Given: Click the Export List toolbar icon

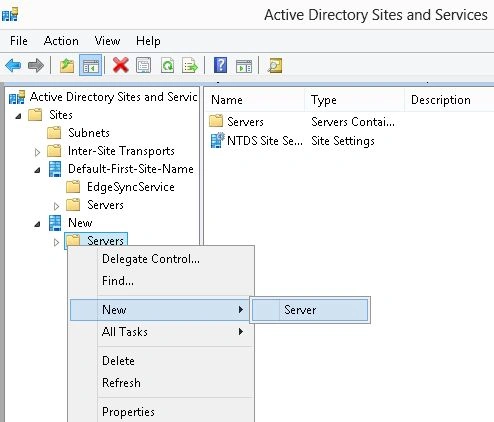Looking at the screenshot, I should [190, 65].
